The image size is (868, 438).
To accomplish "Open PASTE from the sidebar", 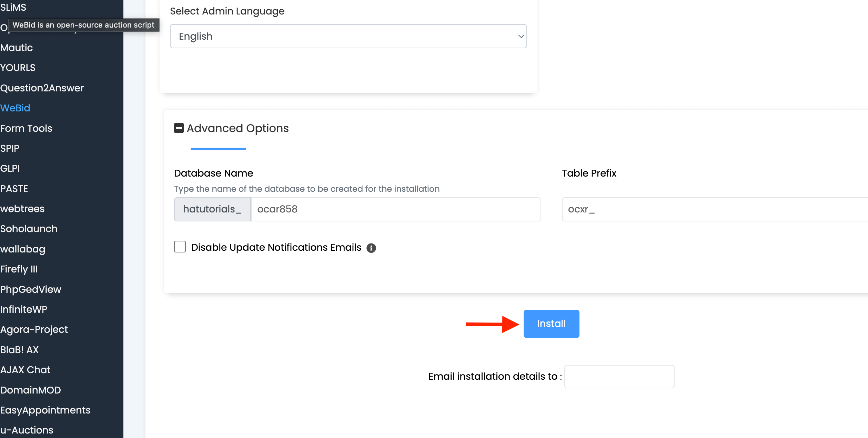I will (x=14, y=189).
